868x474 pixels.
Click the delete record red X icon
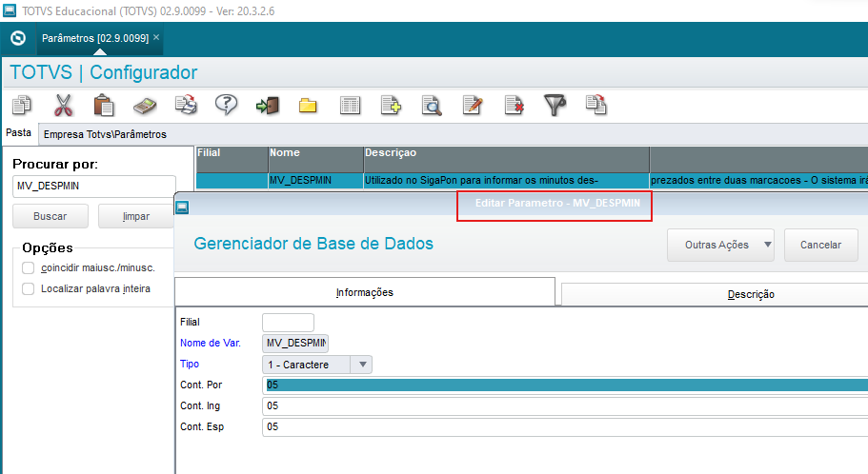tap(514, 105)
